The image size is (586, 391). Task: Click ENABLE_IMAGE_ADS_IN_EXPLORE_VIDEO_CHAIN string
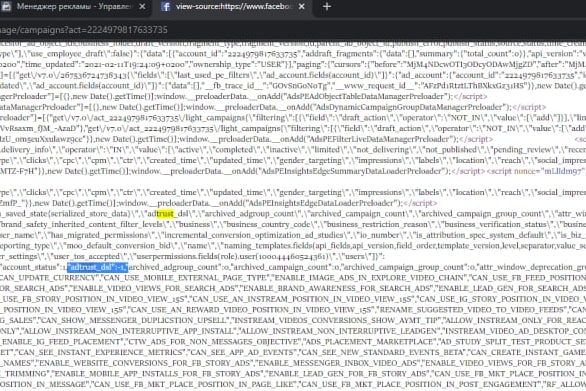point(370,278)
